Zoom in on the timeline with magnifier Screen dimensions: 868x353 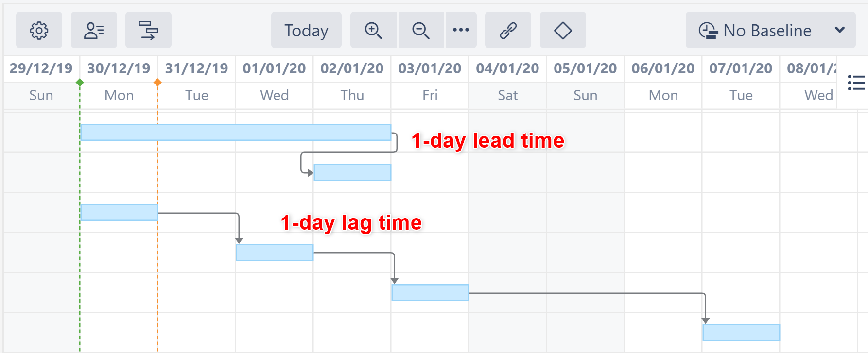(373, 30)
